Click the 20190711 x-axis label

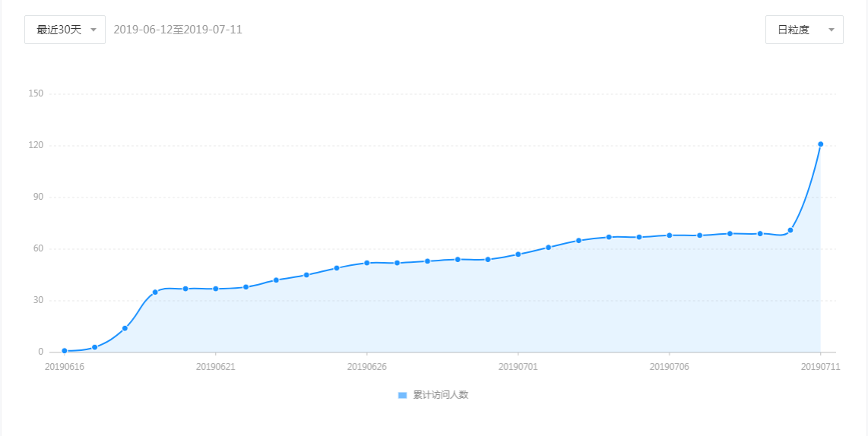[x=821, y=366]
